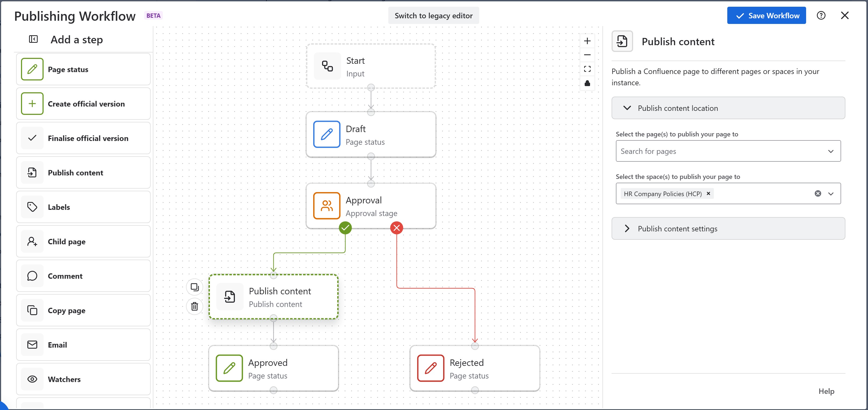Image resolution: width=868 pixels, height=410 pixels.
Task: Click the zoom in plus icon on canvas
Action: click(x=587, y=41)
